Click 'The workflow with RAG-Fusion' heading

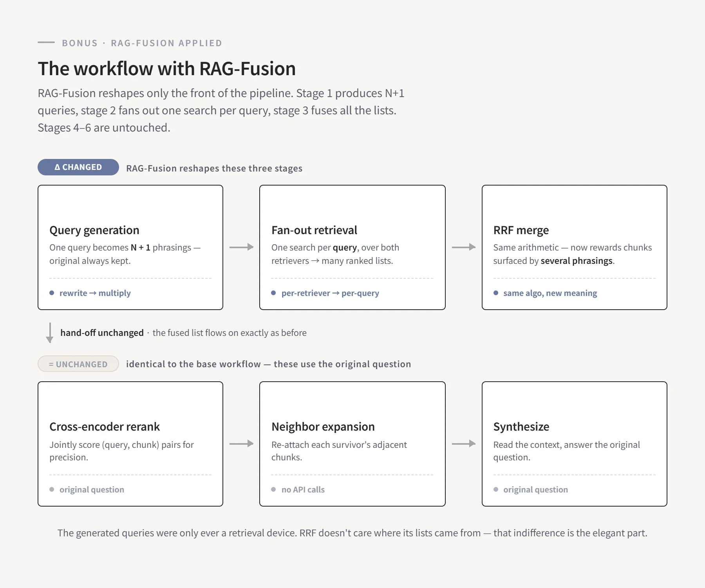click(x=167, y=69)
